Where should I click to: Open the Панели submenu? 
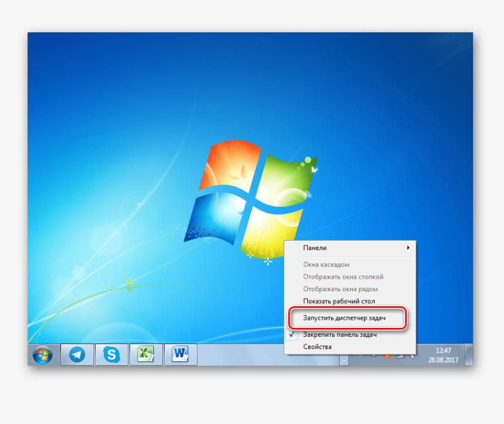pos(350,248)
